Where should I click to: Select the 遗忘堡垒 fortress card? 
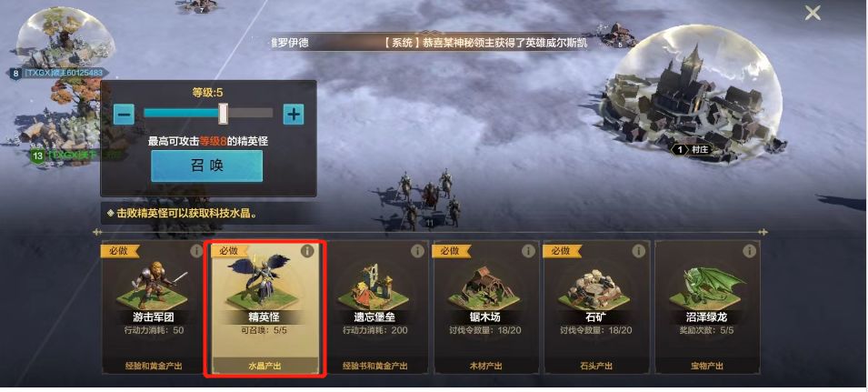(x=374, y=307)
